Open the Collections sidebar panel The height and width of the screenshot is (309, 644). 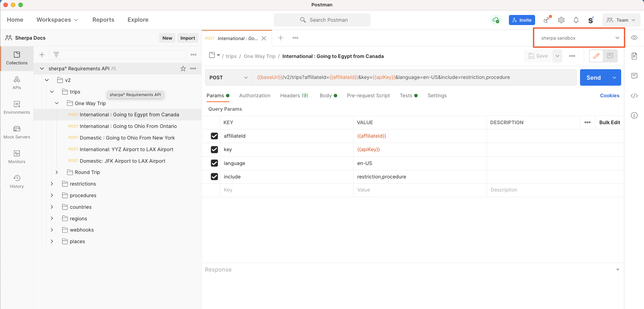pos(17,58)
